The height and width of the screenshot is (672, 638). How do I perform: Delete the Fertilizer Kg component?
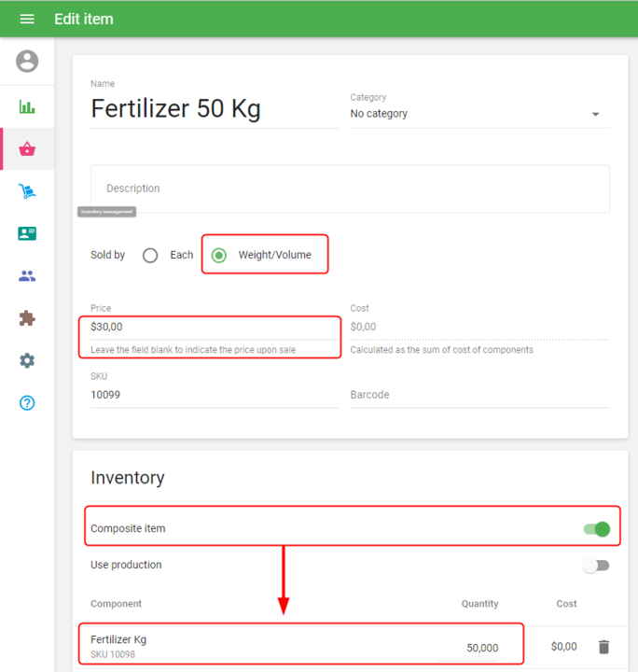[x=603, y=647]
